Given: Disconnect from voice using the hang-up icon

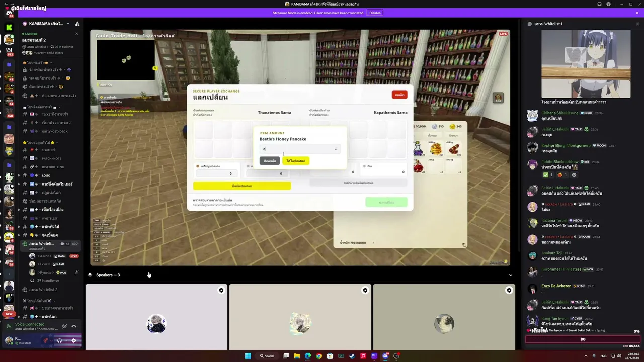Looking at the screenshot, I should coord(74,326).
